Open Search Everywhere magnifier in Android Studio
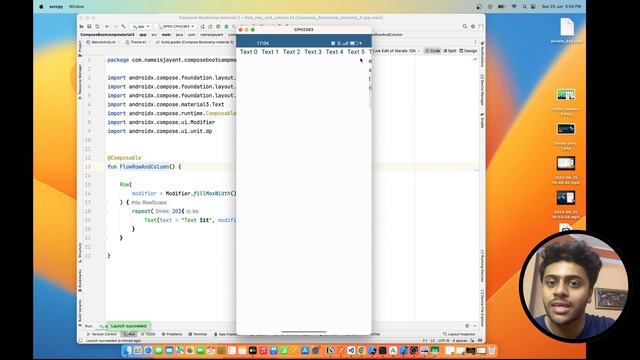The width and height of the screenshot is (640, 360). point(465,27)
